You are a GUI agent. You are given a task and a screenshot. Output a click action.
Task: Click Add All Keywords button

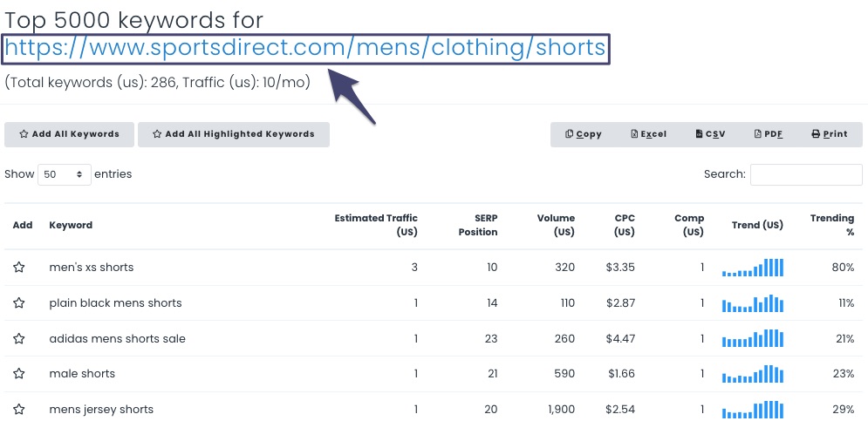pyautogui.click(x=69, y=134)
